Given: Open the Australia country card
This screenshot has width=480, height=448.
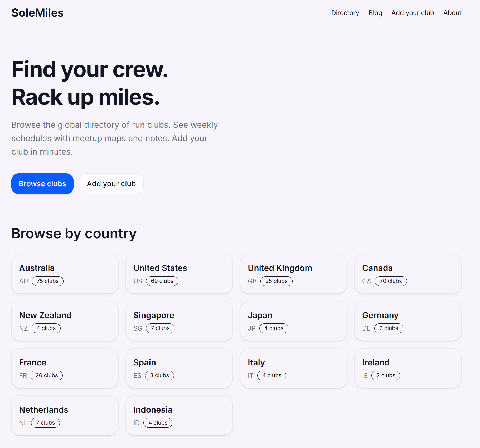Looking at the screenshot, I should pos(65,274).
